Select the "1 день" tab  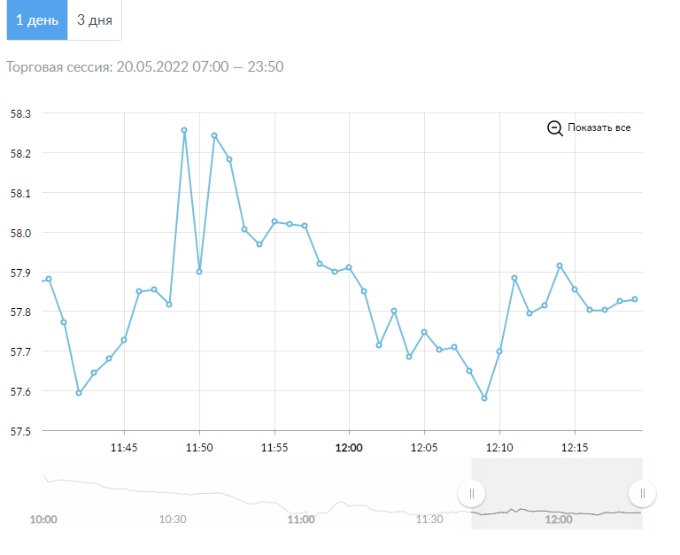pyautogui.click(x=36, y=20)
